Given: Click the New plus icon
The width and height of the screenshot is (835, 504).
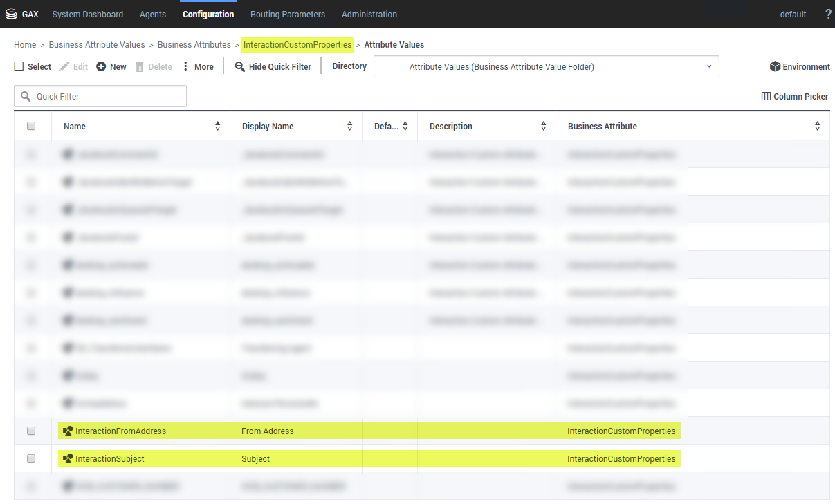Looking at the screenshot, I should (101, 67).
